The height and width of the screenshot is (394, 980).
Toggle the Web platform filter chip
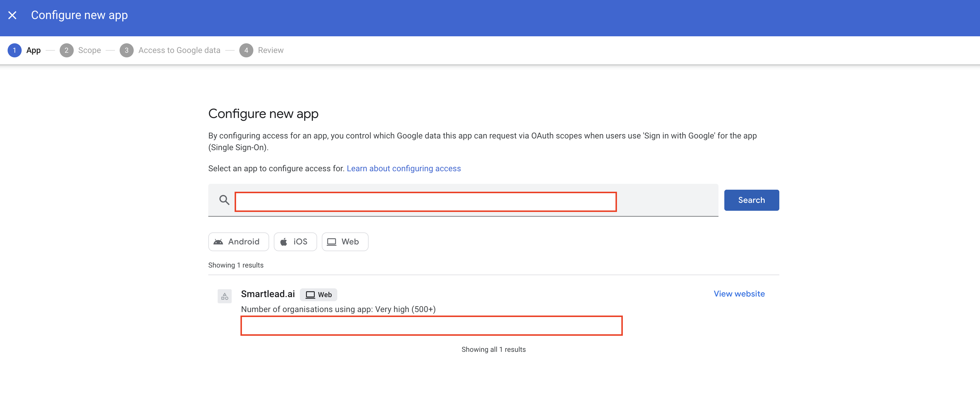345,242
